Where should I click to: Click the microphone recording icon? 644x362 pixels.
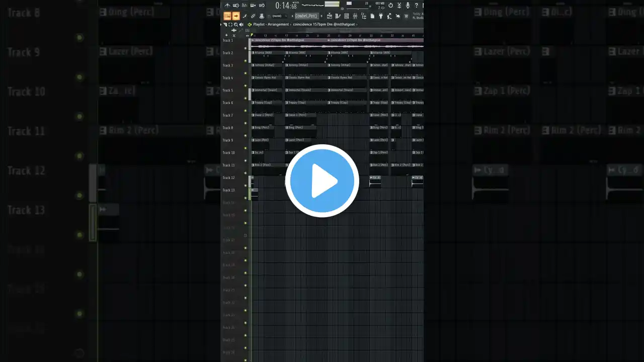pyautogui.click(x=408, y=6)
